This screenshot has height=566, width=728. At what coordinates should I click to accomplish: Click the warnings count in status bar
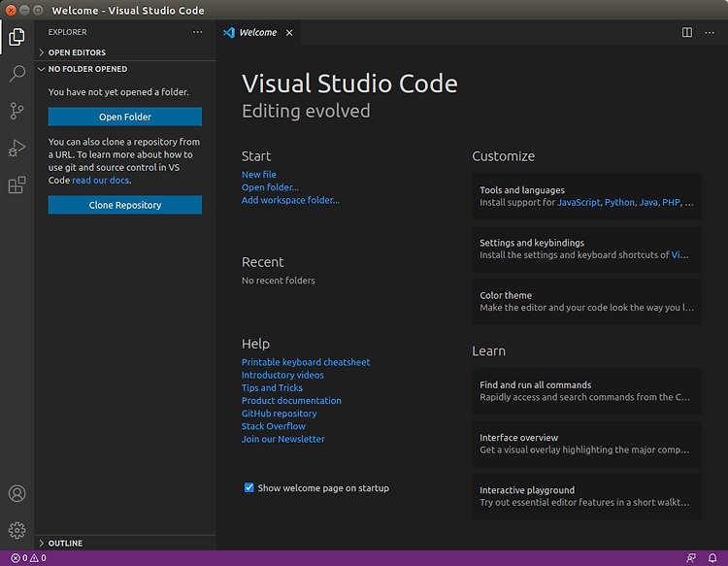coord(38,558)
